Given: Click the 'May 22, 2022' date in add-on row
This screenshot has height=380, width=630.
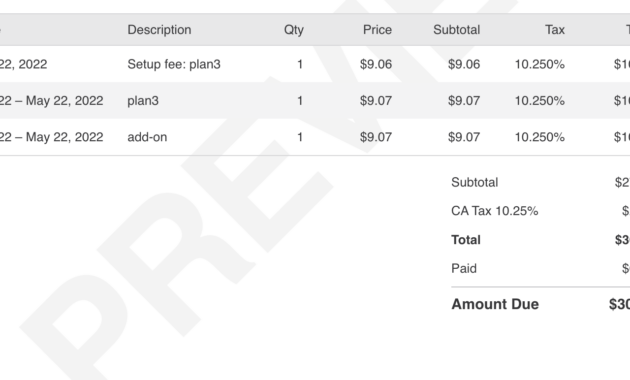Looking at the screenshot, I should [64, 137].
